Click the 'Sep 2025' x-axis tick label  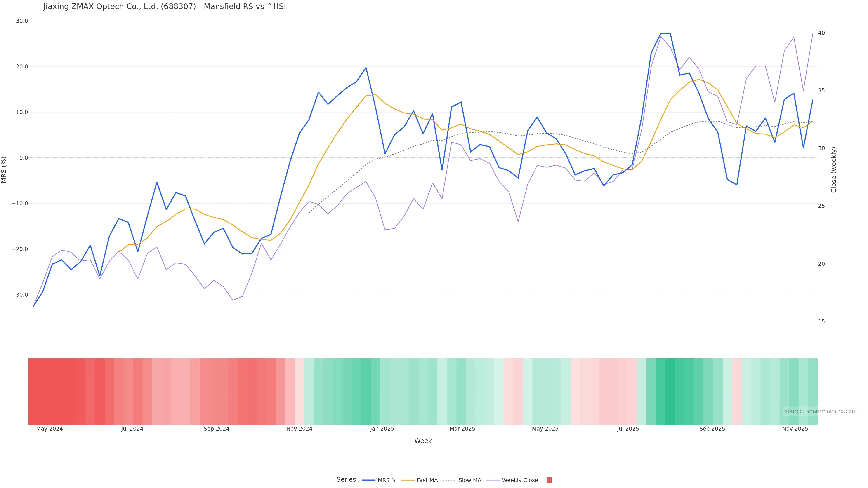(x=712, y=429)
